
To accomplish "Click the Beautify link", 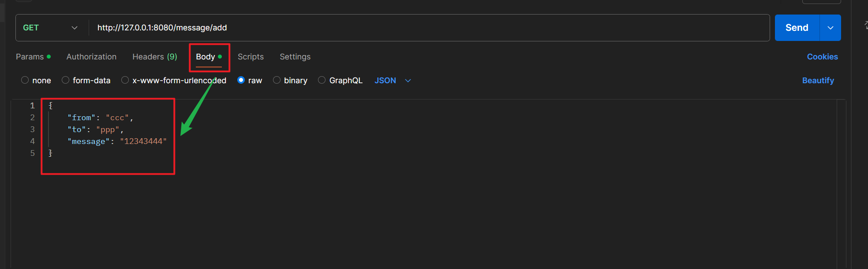I will [x=818, y=81].
